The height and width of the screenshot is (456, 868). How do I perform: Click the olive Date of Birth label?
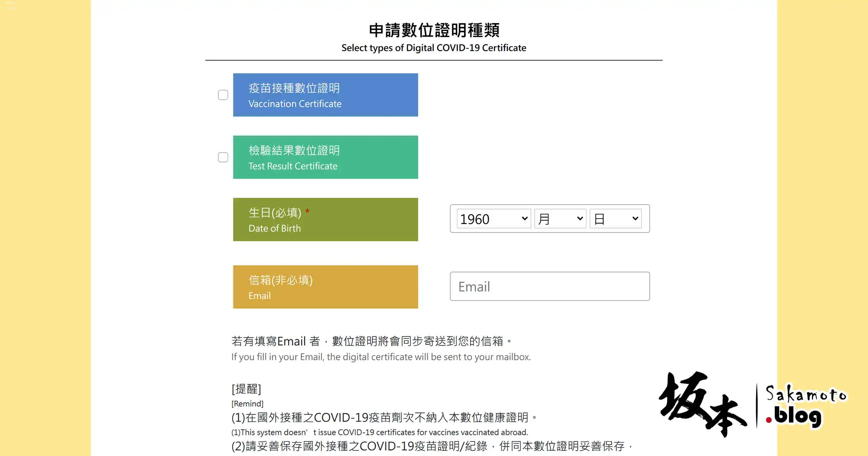click(x=325, y=220)
